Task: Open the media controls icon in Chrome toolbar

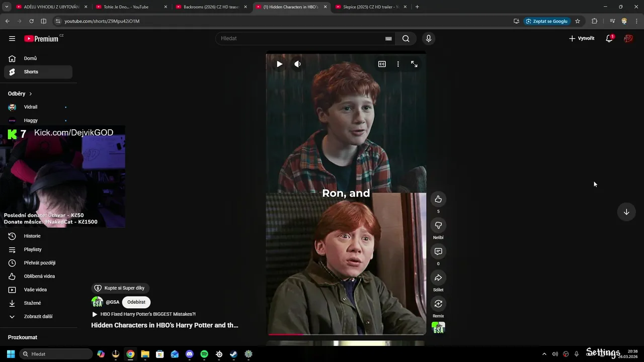Action: pos(612,21)
